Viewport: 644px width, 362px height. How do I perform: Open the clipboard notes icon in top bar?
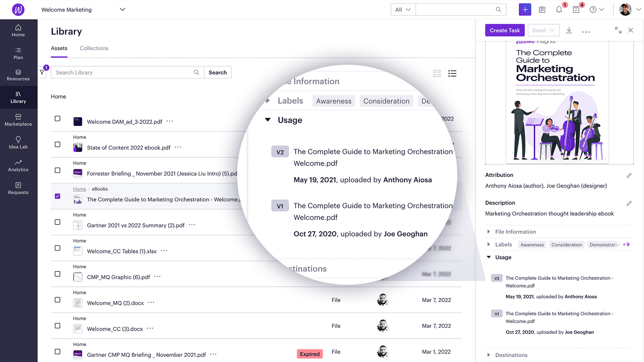click(542, 10)
